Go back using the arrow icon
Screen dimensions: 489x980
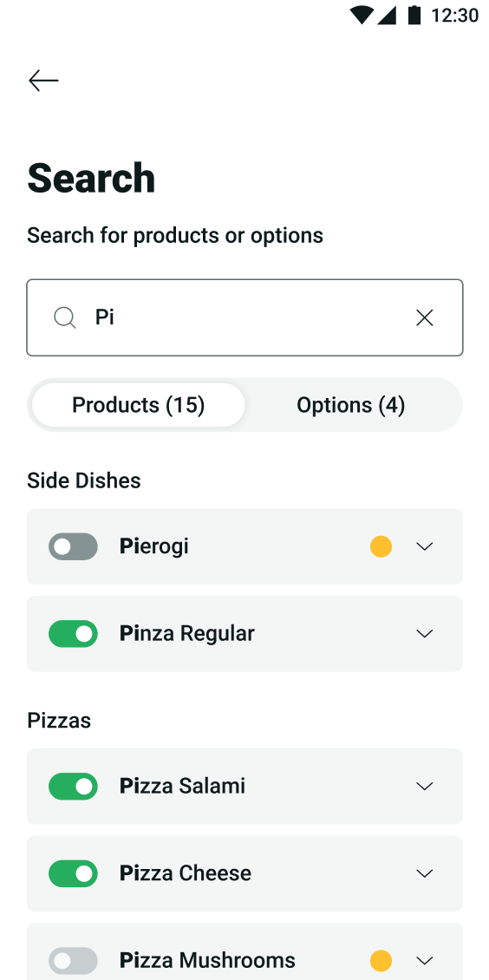[43, 81]
